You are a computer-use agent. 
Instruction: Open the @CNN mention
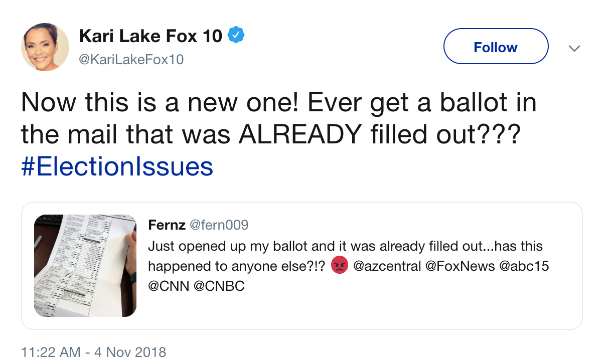(168, 287)
